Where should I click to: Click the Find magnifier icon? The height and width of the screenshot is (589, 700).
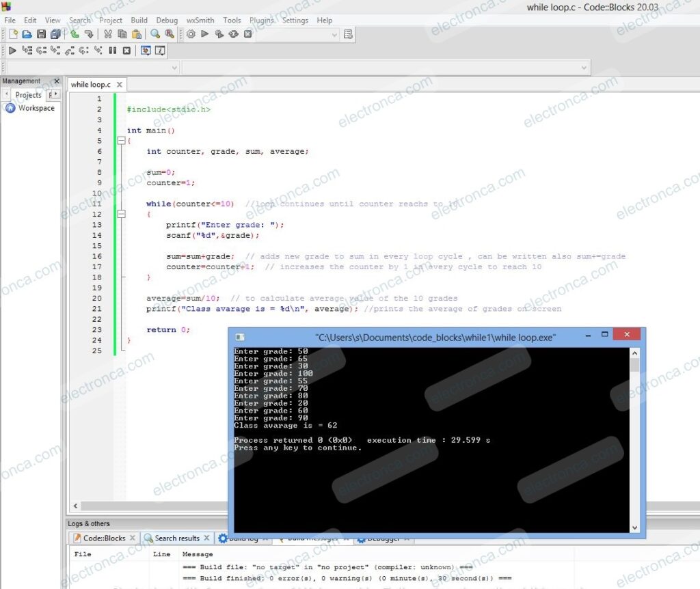click(155, 34)
